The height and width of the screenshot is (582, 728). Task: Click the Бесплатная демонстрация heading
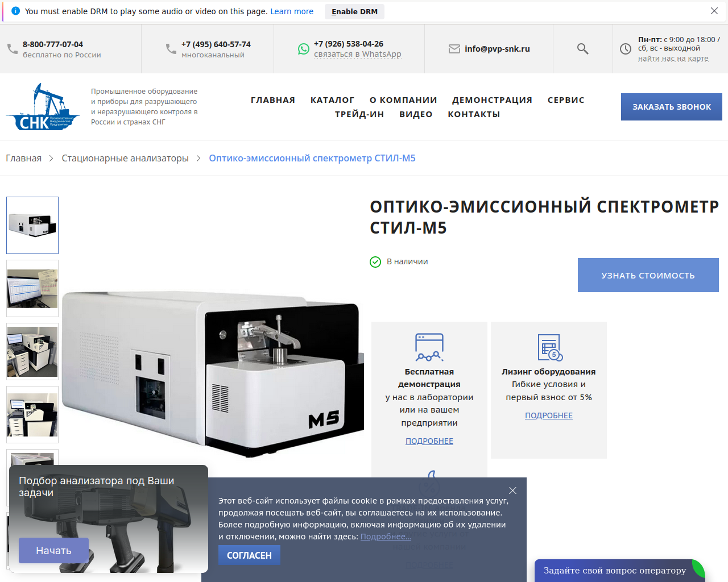429,378
